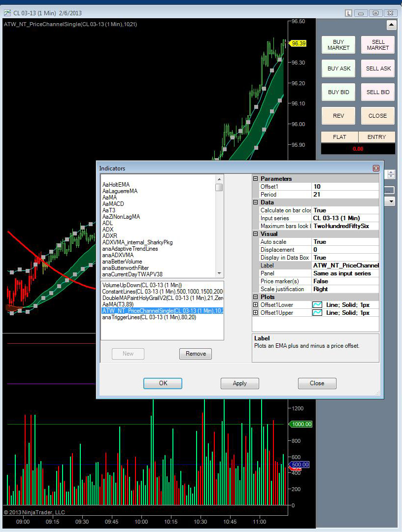Image resolution: width=402 pixels, height=532 pixels.
Task: Toggle the Price marker(s) value
Action: [345, 281]
